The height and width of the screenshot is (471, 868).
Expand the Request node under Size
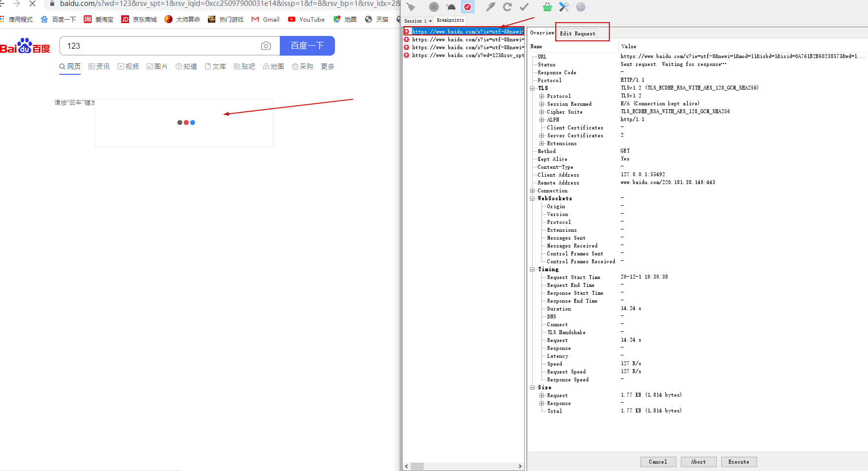click(x=541, y=395)
